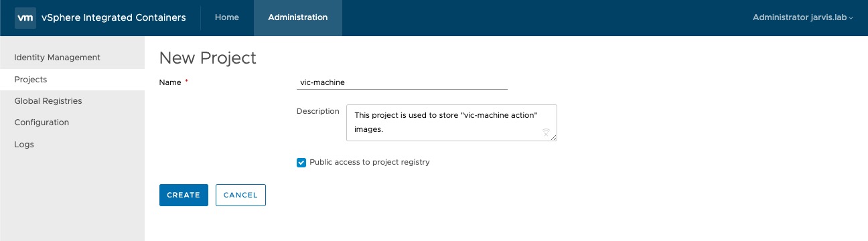Switch to the Home tab

(x=227, y=17)
